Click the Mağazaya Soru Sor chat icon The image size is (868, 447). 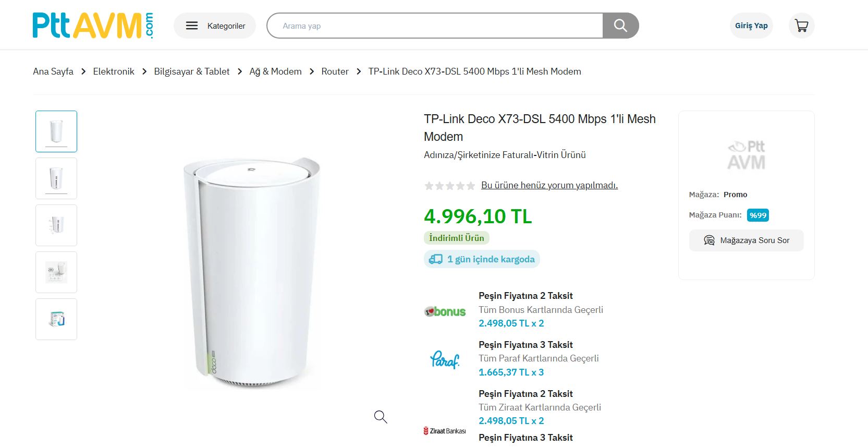[x=709, y=240]
